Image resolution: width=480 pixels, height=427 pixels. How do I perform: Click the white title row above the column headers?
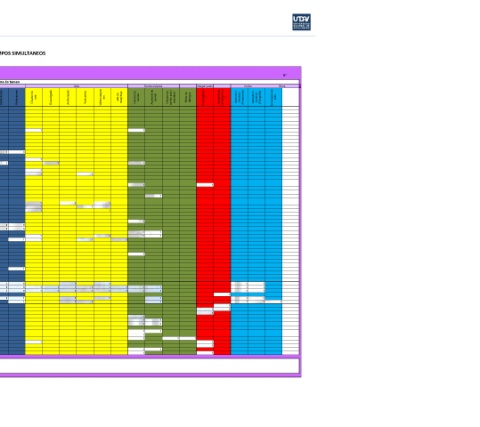149,82
